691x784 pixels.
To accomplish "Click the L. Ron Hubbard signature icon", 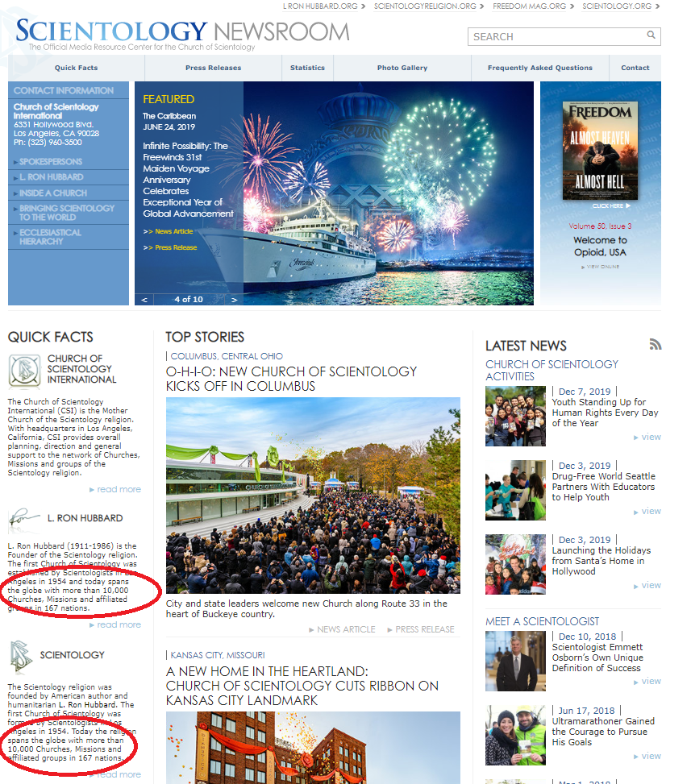I will pos(24,518).
